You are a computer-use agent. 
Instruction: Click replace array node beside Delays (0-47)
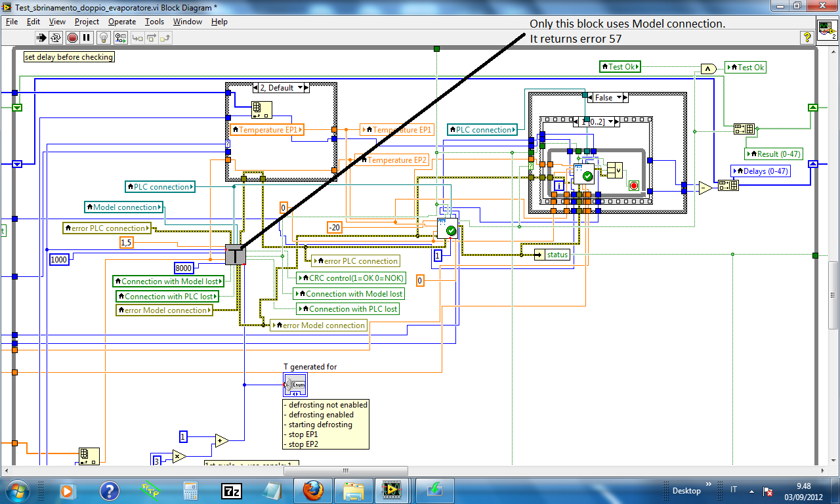728,186
